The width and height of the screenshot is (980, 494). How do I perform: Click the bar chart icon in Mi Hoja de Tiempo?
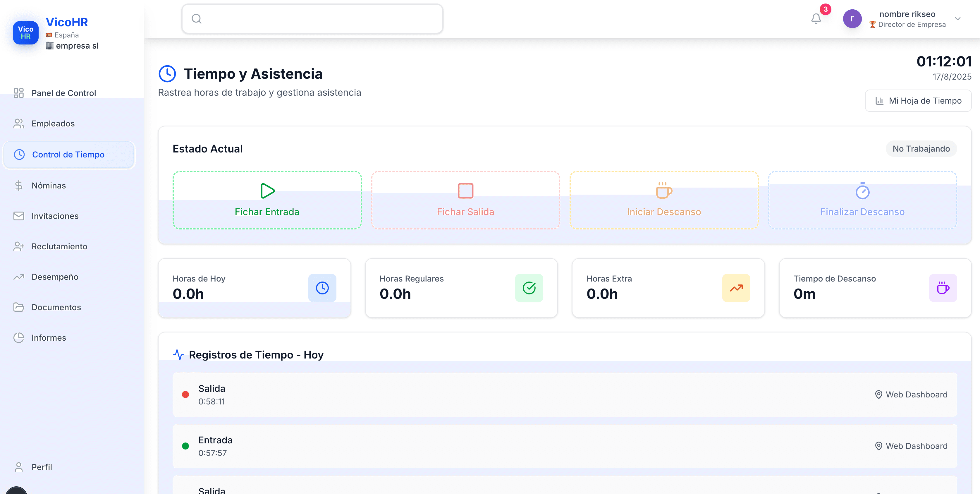click(x=879, y=101)
